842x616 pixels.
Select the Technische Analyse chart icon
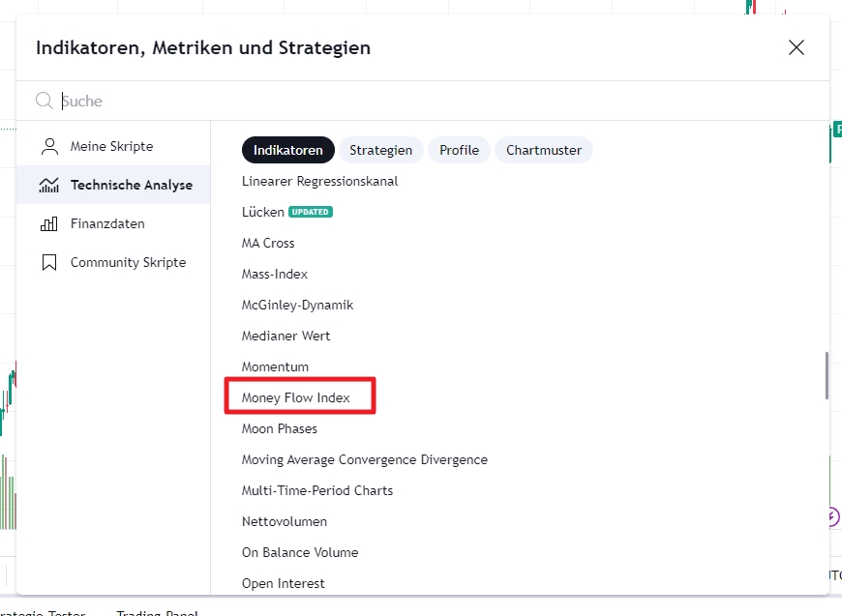click(48, 185)
